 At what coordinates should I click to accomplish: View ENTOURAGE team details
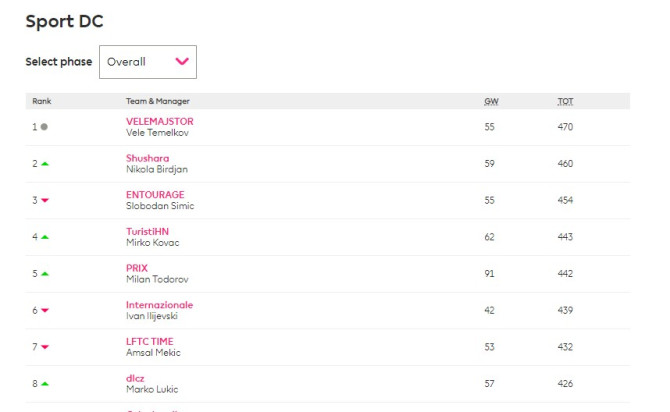(155, 195)
